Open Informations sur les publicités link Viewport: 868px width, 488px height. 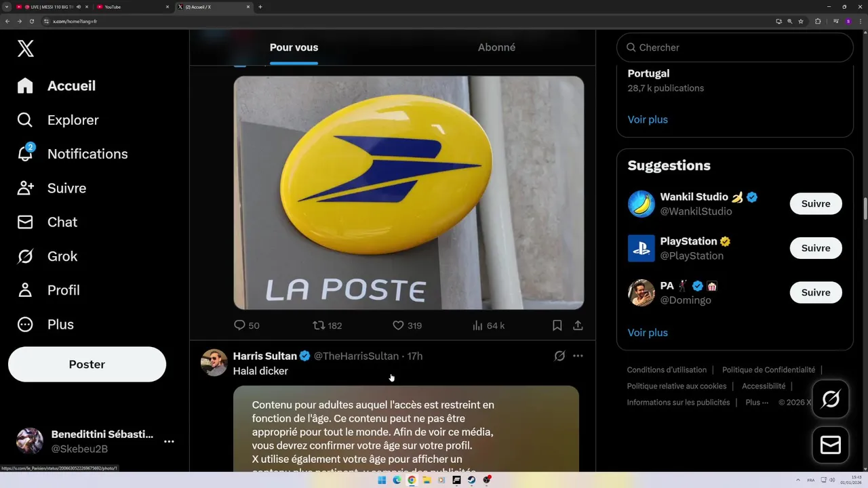(x=678, y=403)
